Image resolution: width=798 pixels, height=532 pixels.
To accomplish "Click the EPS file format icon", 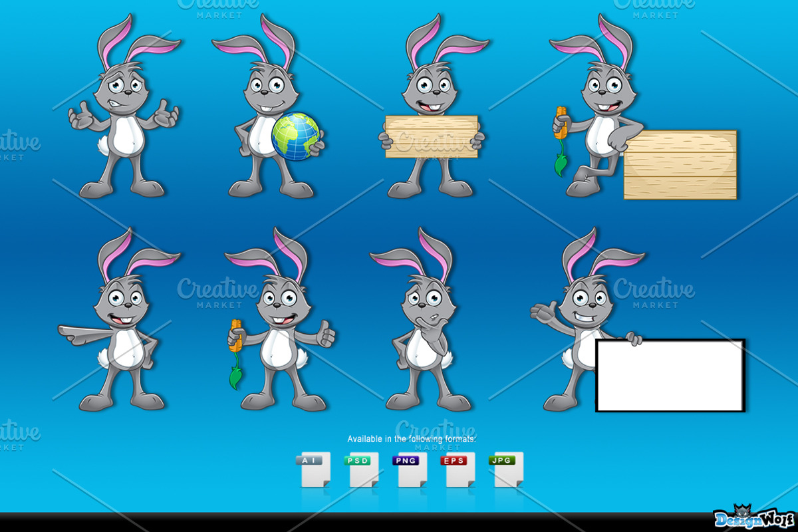I will tap(458, 470).
